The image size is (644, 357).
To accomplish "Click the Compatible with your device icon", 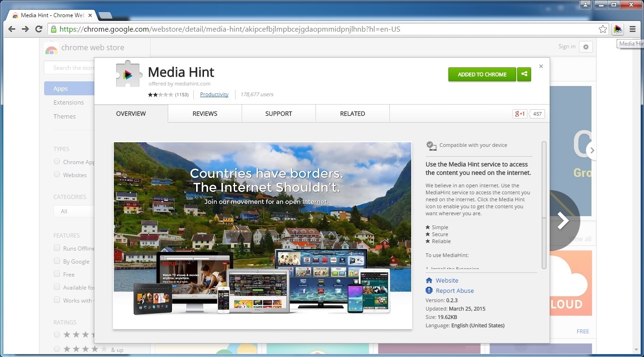I will coord(432,146).
